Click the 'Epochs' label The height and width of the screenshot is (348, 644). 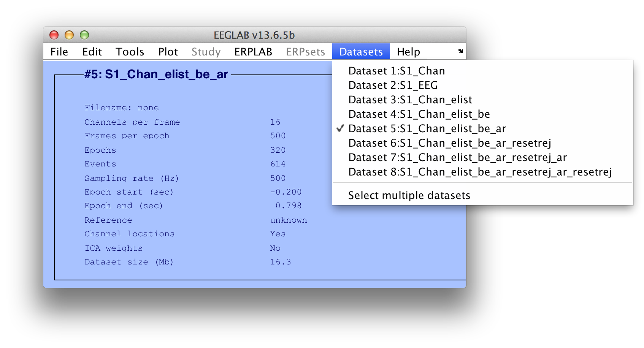coord(100,150)
